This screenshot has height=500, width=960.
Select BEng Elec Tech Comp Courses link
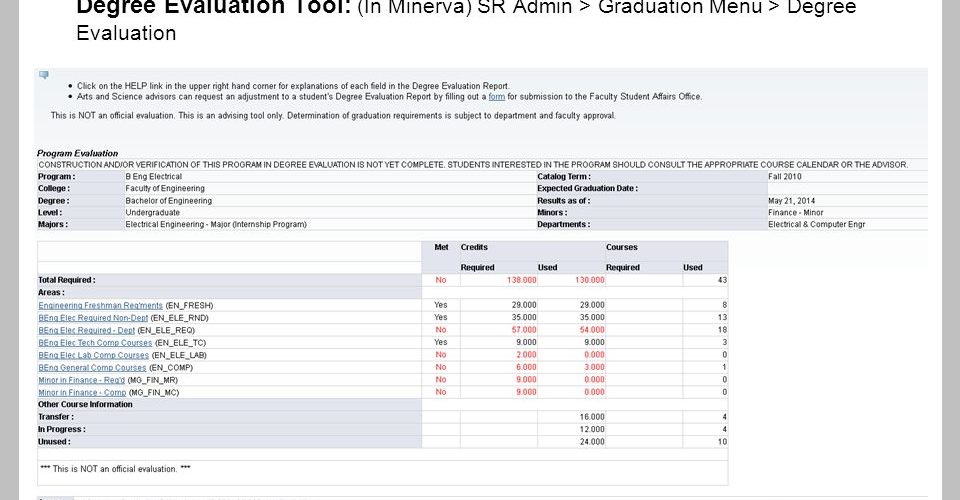tap(95, 342)
